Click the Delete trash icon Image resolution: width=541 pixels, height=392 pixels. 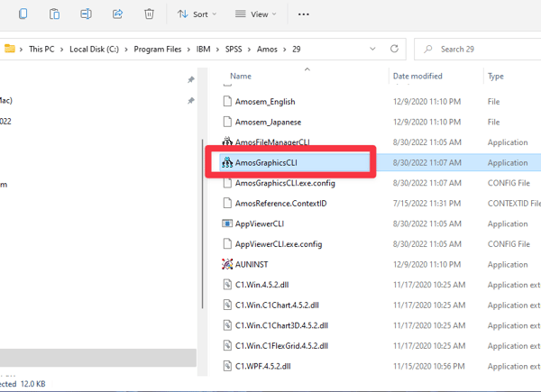(149, 14)
